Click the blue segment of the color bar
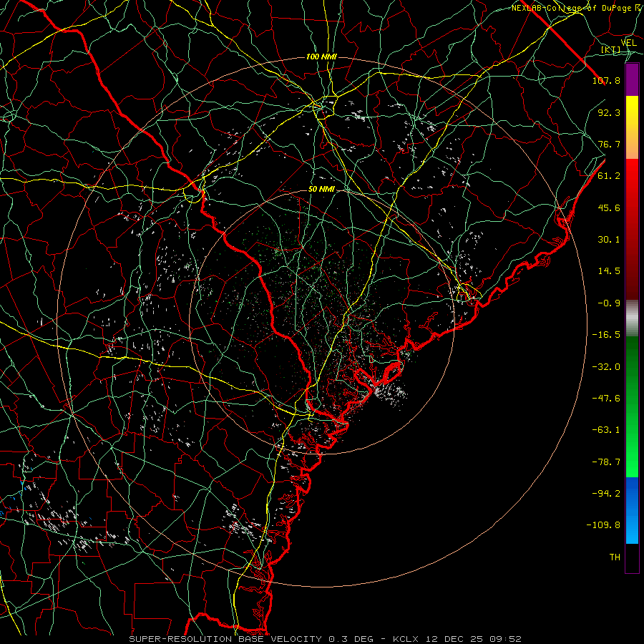 coord(632,510)
